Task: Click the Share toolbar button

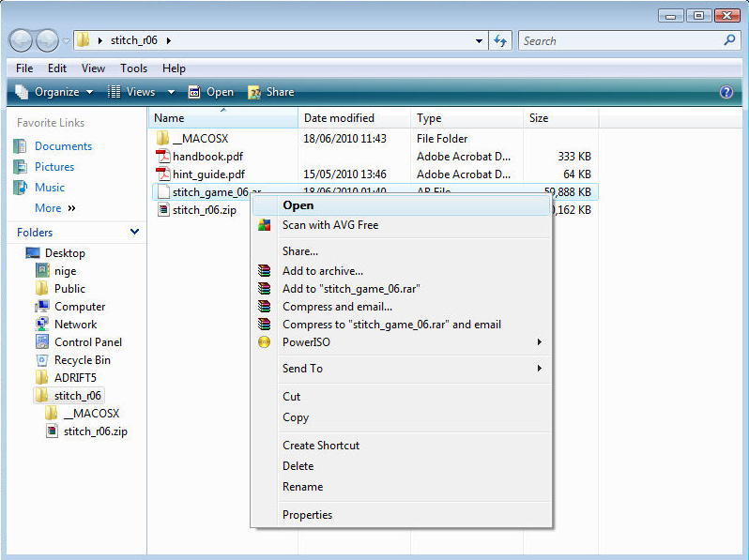Action: pyautogui.click(x=270, y=92)
